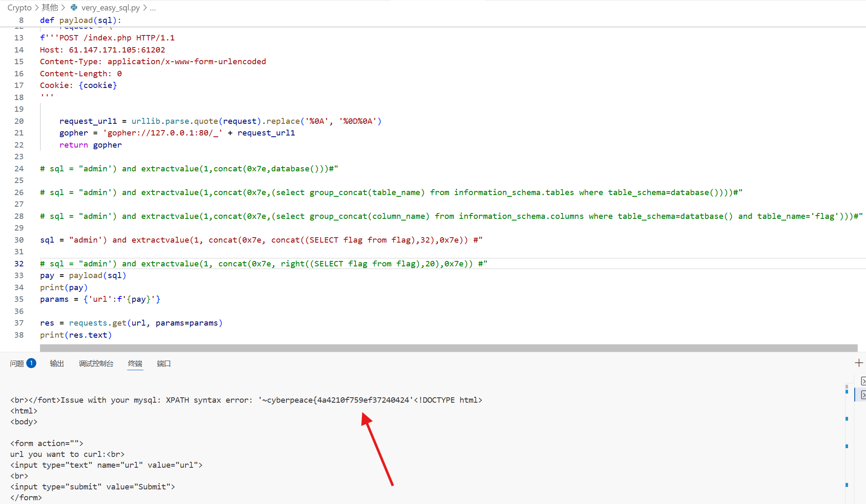The height and width of the screenshot is (504, 866).
Task: Select the active 终端 tab
Action: point(135,363)
